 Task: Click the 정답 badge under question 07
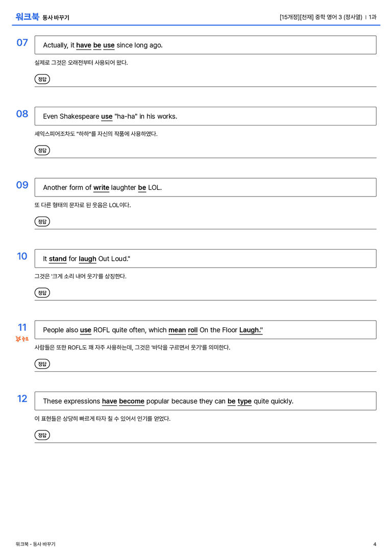click(x=42, y=79)
